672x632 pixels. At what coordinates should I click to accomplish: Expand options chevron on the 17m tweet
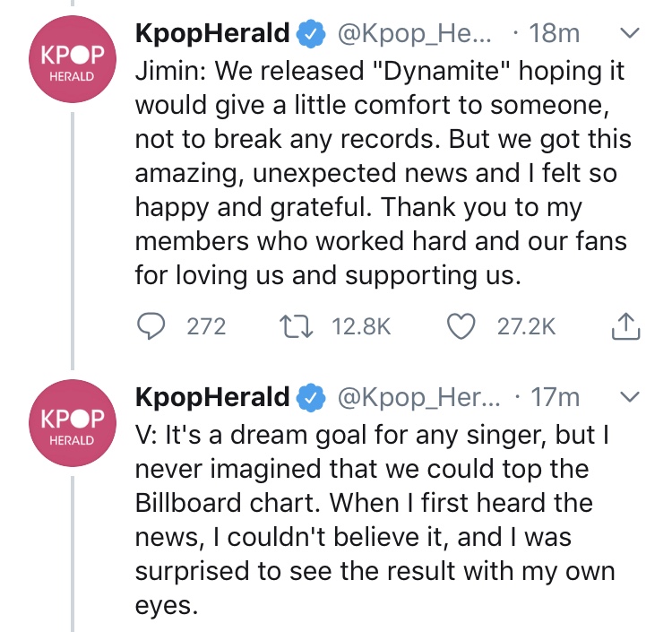click(630, 397)
